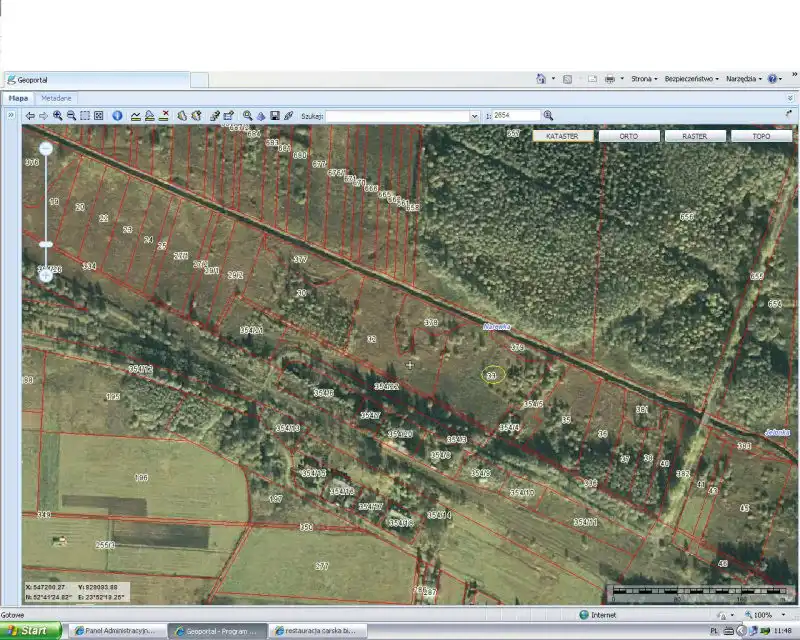
Task: Click the map scale input field
Action: coord(516,116)
